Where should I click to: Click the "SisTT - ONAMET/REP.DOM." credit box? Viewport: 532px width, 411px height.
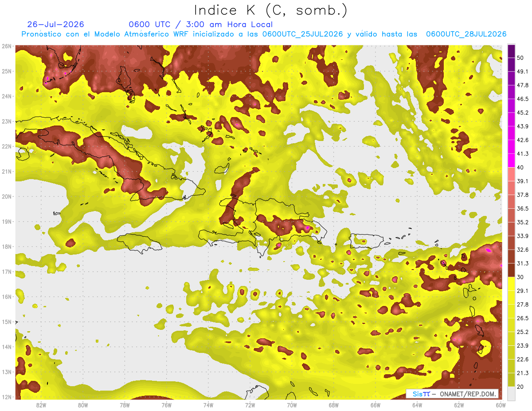tap(452, 394)
